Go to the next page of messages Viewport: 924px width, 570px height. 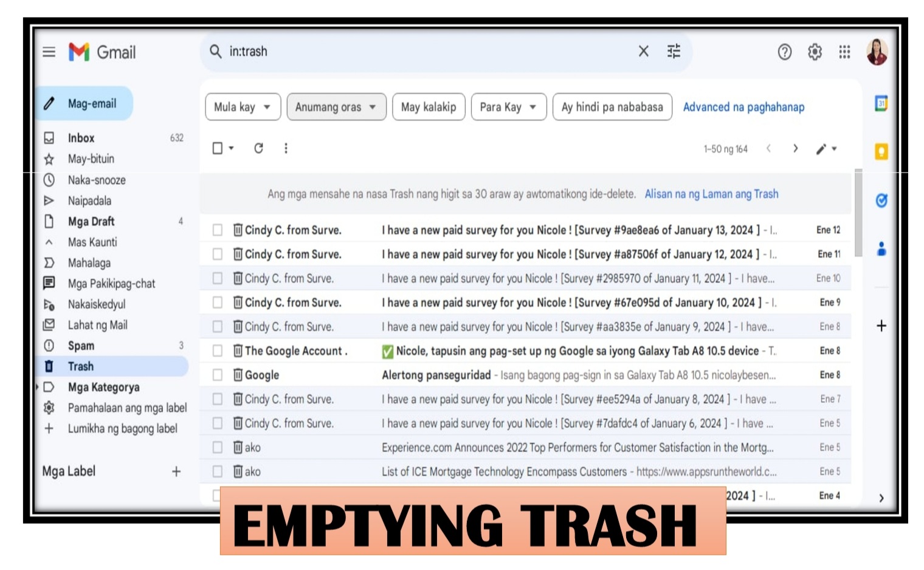795,148
